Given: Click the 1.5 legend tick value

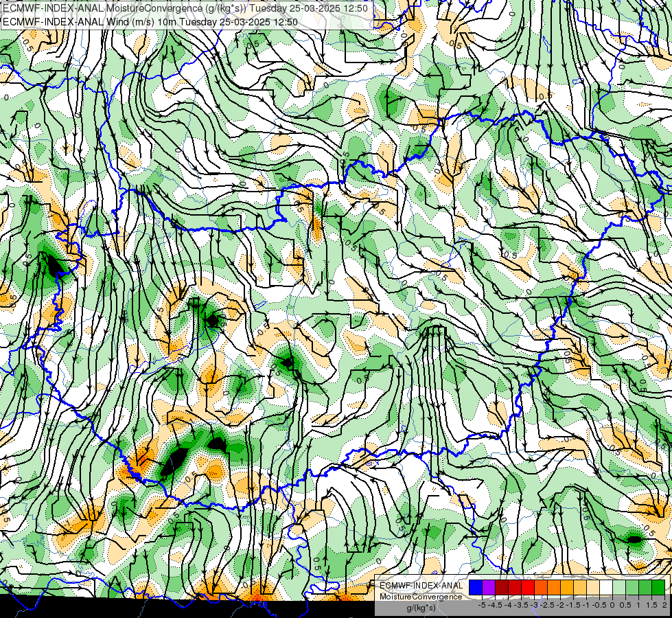Looking at the screenshot, I should pyautogui.click(x=652, y=605).
